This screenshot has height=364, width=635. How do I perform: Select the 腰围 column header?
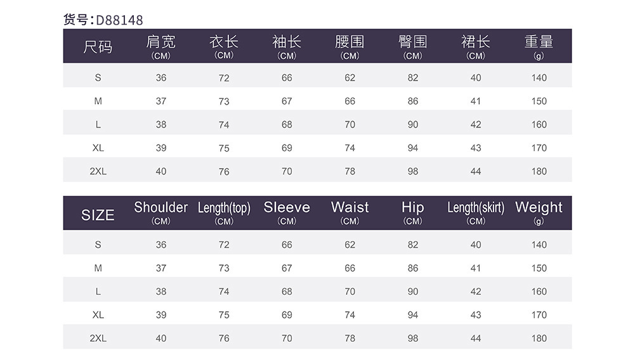pos(350,46)
